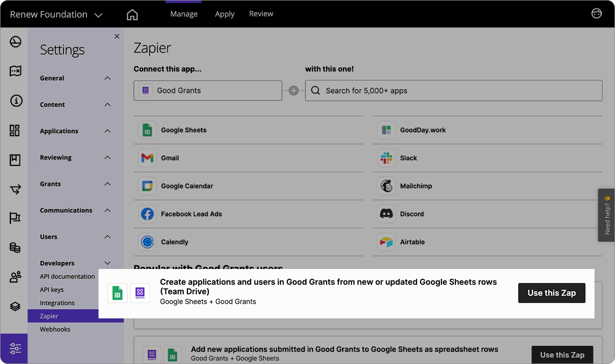Select the Airtable app icon
Screen dimensions: 615x364
[x=385, y=241]
